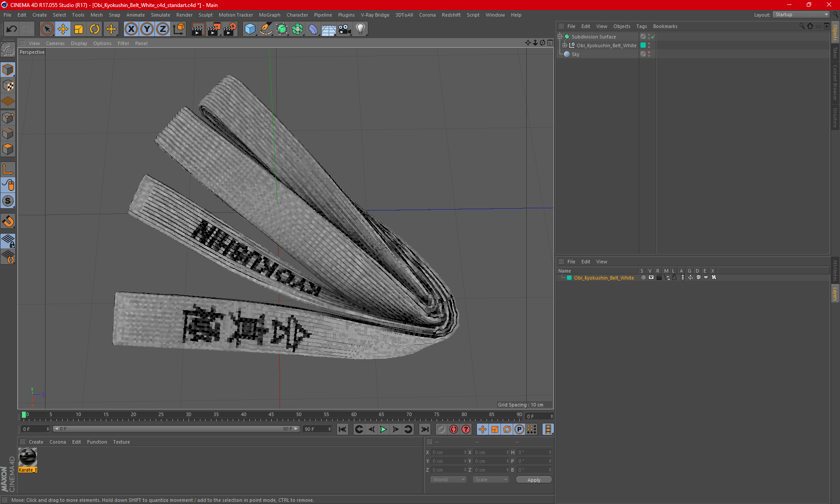
Task: Toggle layer Solo dot for Obi_Kyokushin_Belt_White
Action: click(643, 277)
